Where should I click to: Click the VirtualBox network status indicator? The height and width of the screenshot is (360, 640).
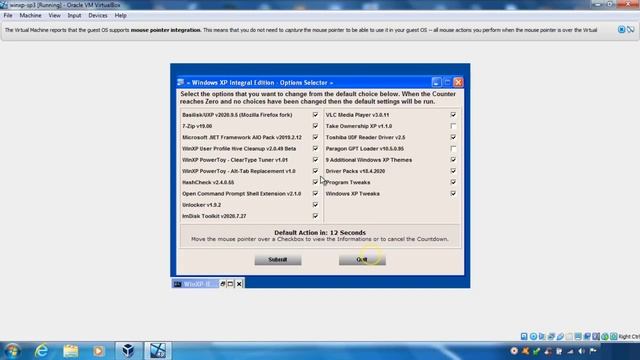[551, 336]
